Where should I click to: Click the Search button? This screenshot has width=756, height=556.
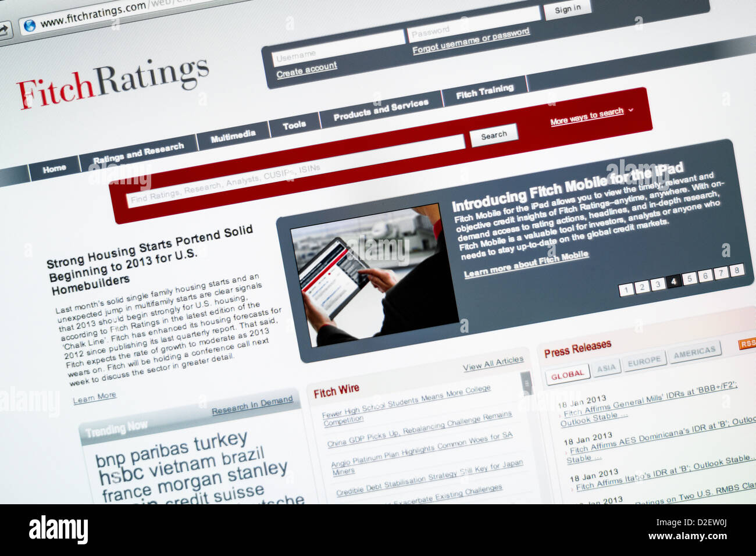tap(494, 135)
